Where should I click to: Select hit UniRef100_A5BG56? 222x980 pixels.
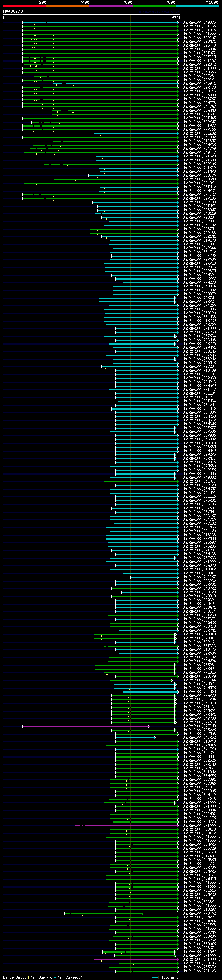pos(199,72)
